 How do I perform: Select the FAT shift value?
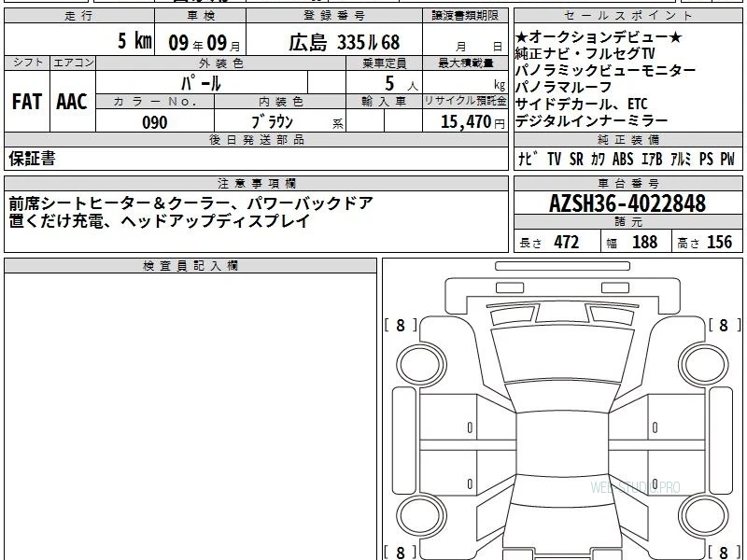tap(27, 102)
